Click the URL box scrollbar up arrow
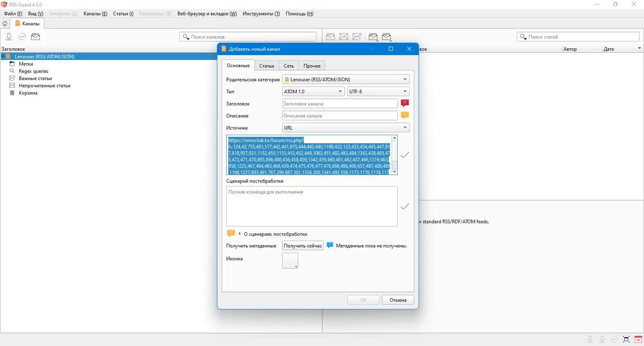The width and height of the screenshot is (644, 346). (x=394, y=138)
